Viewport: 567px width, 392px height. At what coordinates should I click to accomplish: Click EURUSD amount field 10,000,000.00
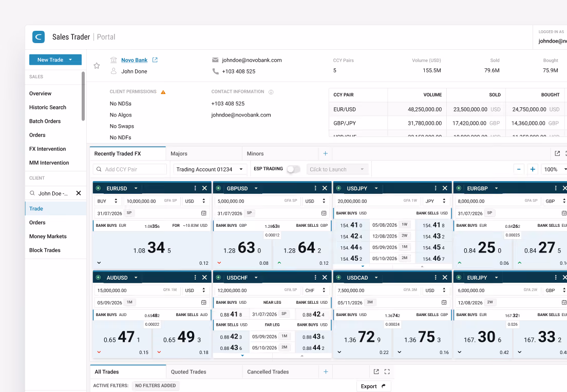tap(152, 201)
